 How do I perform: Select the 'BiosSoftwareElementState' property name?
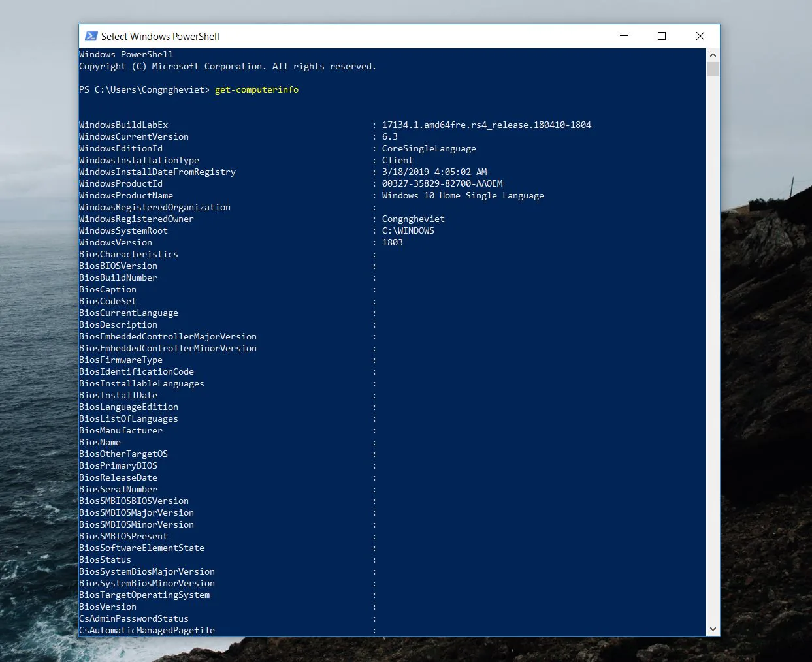(142, 548)
